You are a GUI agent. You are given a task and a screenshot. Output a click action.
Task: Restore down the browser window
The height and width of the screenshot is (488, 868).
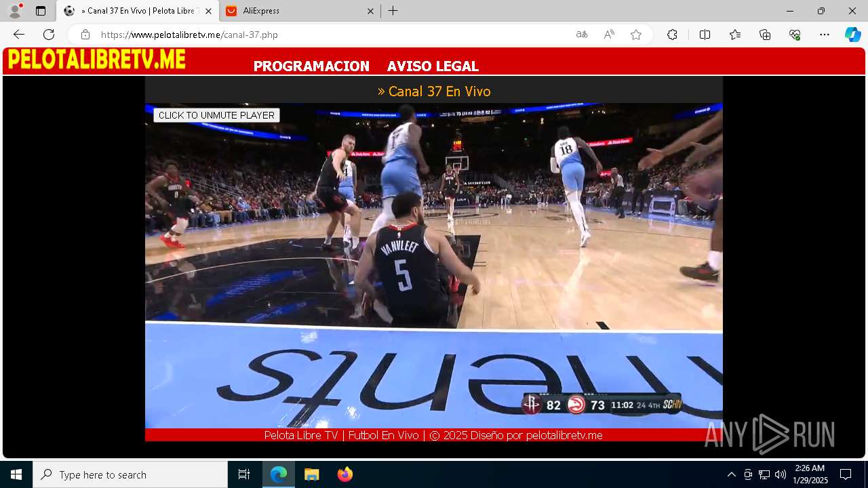[x=821, y=11]
